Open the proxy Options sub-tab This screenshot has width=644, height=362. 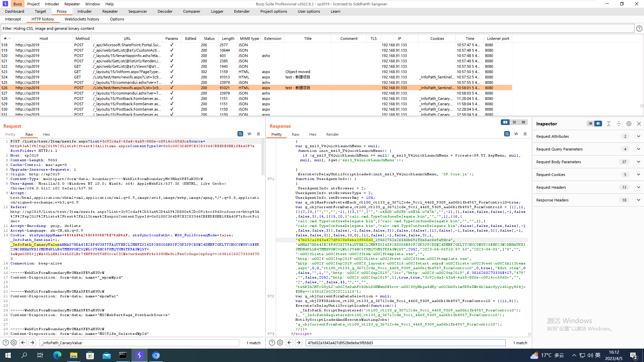[x=117, y=19]
